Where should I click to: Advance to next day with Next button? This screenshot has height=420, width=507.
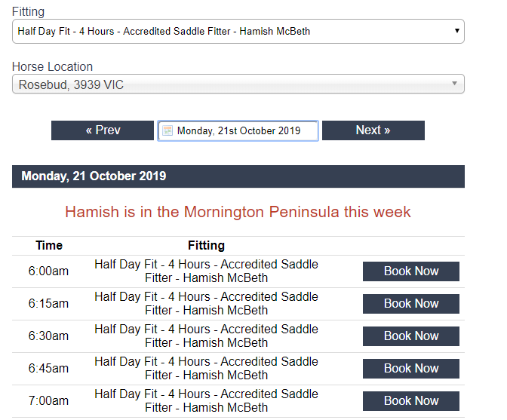pyautogui.click(x=373, y=130)
